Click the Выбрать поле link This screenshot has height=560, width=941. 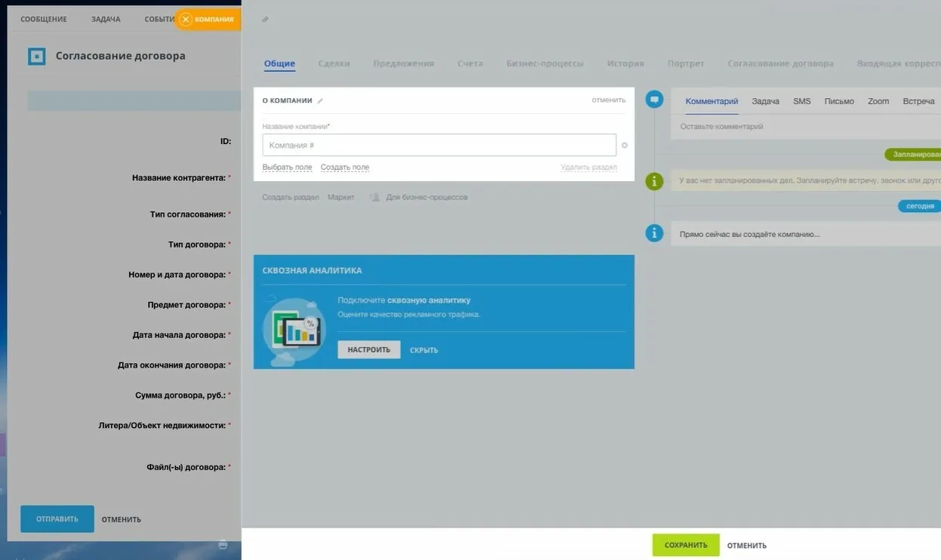click(287, 168)
